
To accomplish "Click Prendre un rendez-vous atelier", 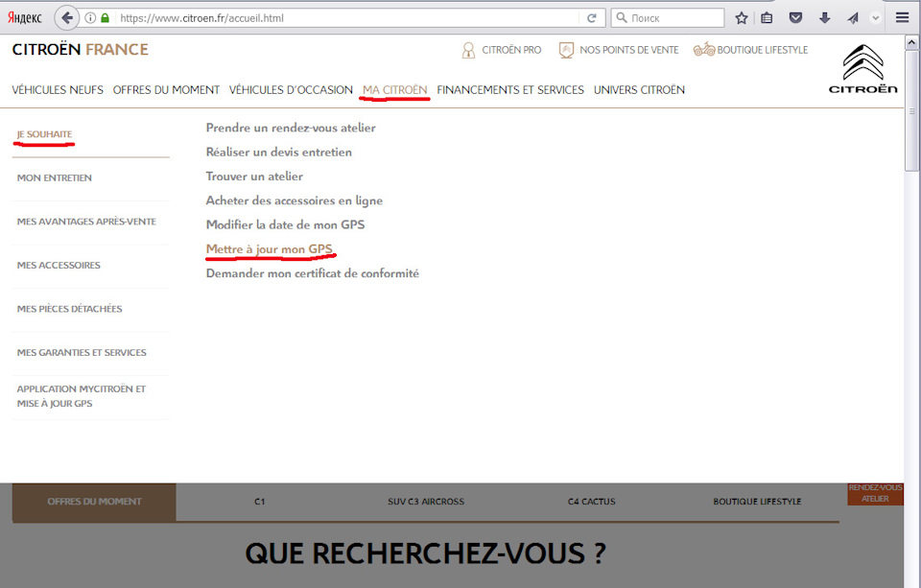I will [291, 129].
